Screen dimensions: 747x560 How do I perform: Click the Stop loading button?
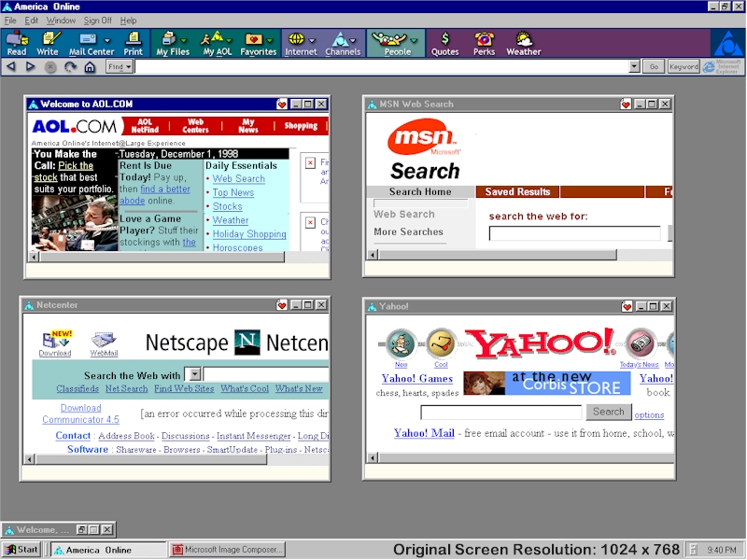pos(50,67)
